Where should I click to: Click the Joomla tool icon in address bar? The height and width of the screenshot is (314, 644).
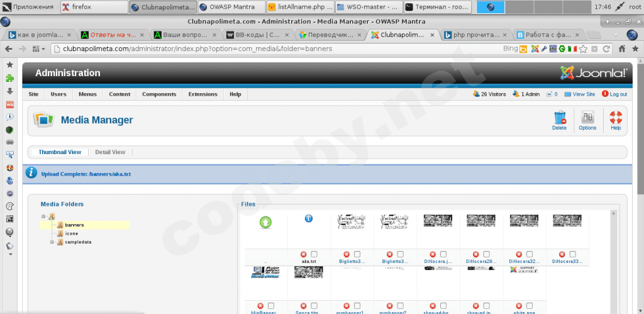click(x=535, y=49)
